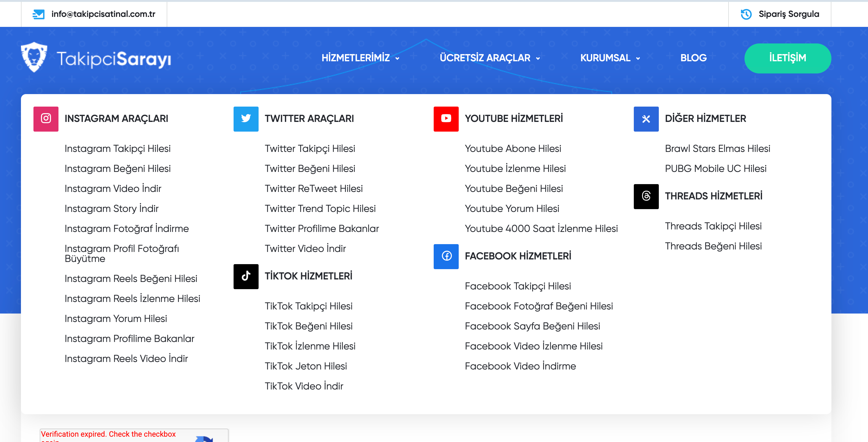The height and width of the screenshot is (442, 868).
Task: Open TikTok Beğeni Hilesi
Action: (309, 326)
